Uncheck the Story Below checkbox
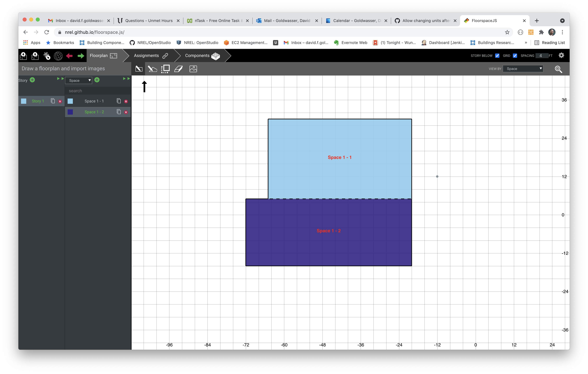This screenshot has width=588, height=374. pos(497,56)
